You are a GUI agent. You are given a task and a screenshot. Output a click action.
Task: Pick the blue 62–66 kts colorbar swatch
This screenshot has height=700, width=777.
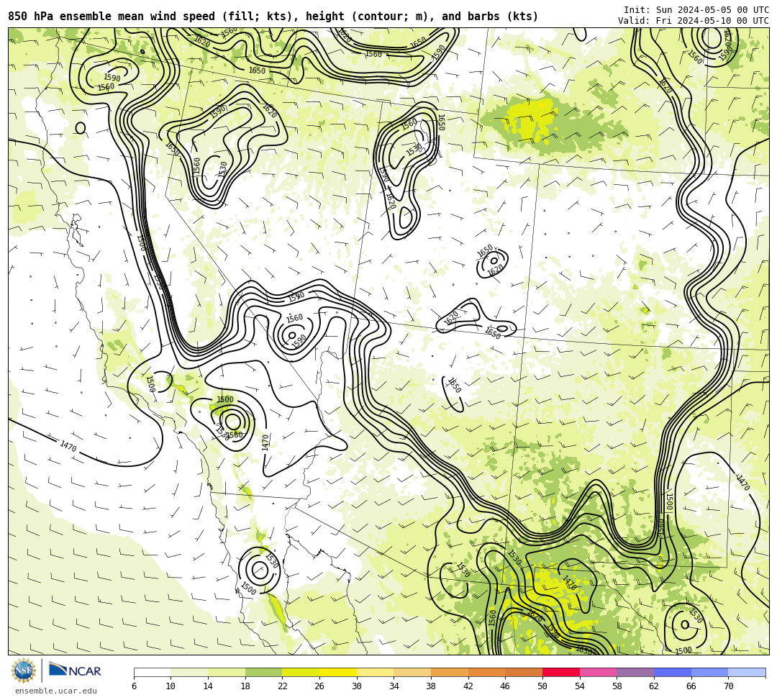pyautogui.click(x=673, y=672)
